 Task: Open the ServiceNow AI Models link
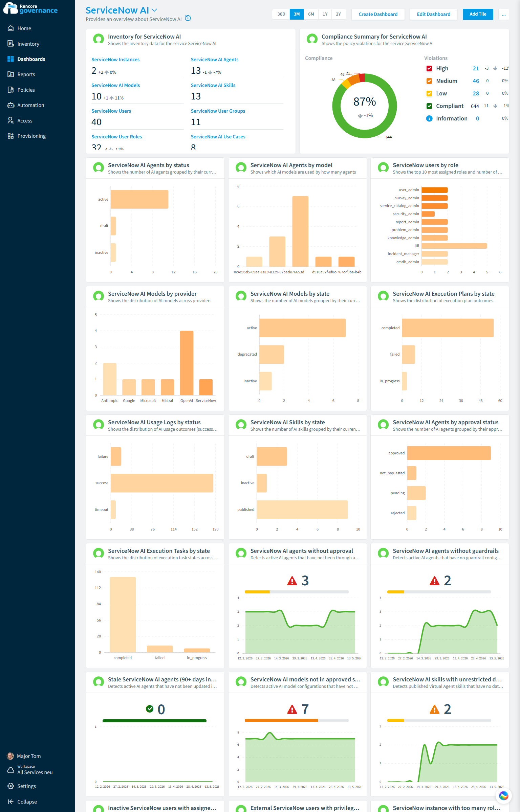[115, 85]
